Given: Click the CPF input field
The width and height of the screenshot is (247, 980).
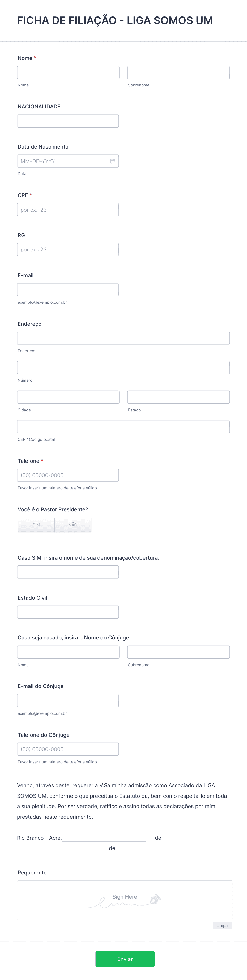Looking at the screenshot, I should pos(68,210).
